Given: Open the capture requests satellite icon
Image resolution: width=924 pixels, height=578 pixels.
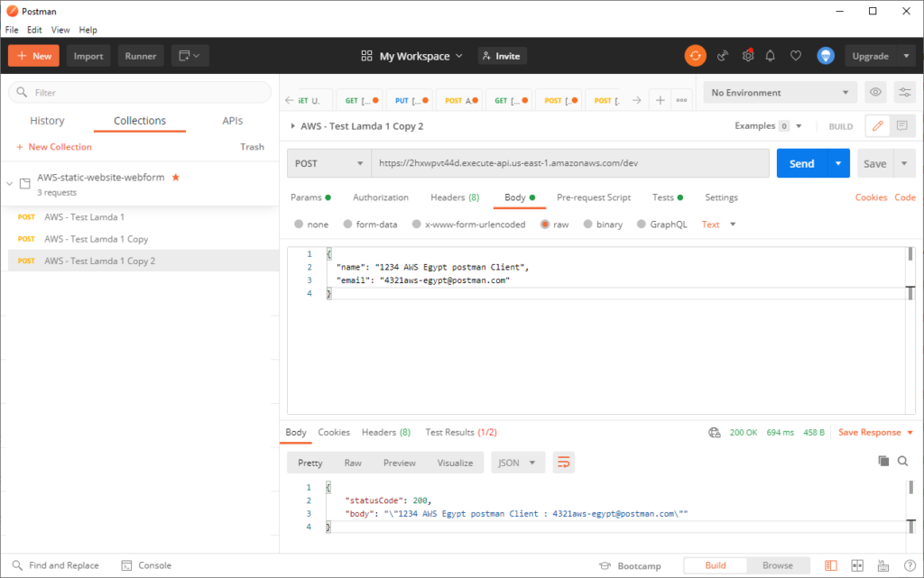Looking at the screenshot, I should (723, 55).
